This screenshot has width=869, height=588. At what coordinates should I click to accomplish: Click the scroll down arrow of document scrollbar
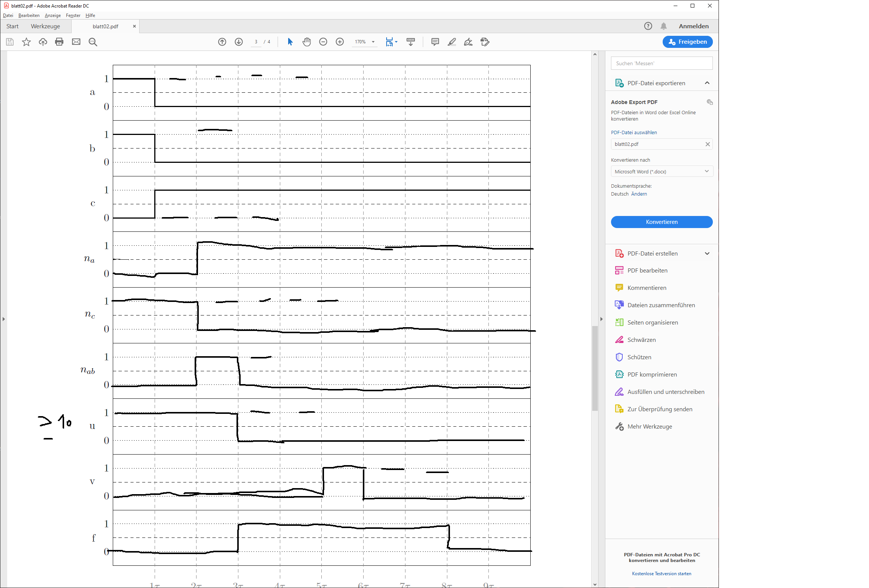pyautogui.click(x=595, y=585)
